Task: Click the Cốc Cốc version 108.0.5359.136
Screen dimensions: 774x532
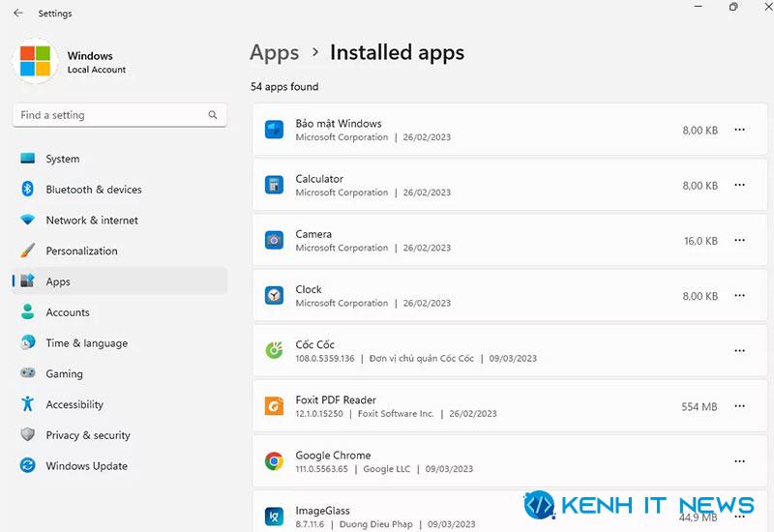Action: point(325,358)
